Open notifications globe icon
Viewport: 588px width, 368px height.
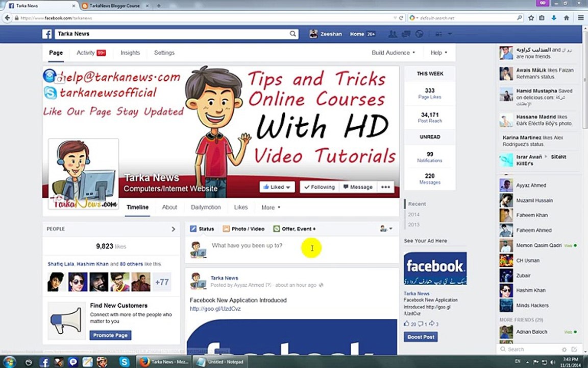point(419,34)
